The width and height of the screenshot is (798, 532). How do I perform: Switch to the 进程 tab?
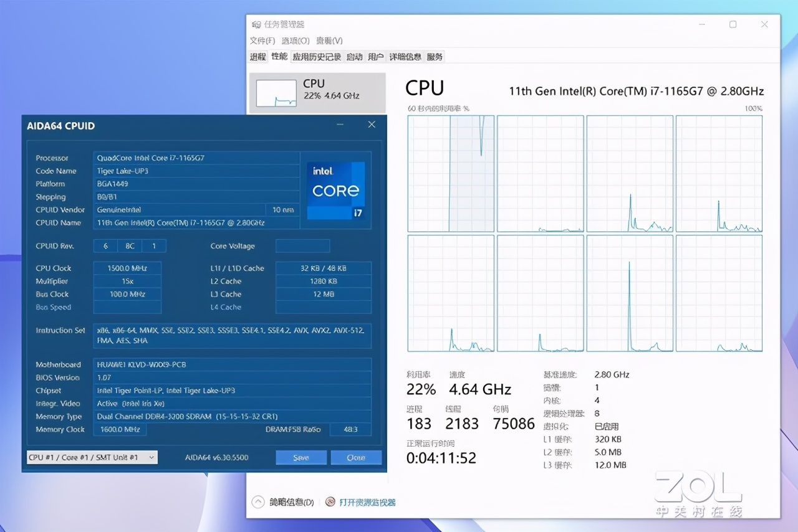coord(257,57)
